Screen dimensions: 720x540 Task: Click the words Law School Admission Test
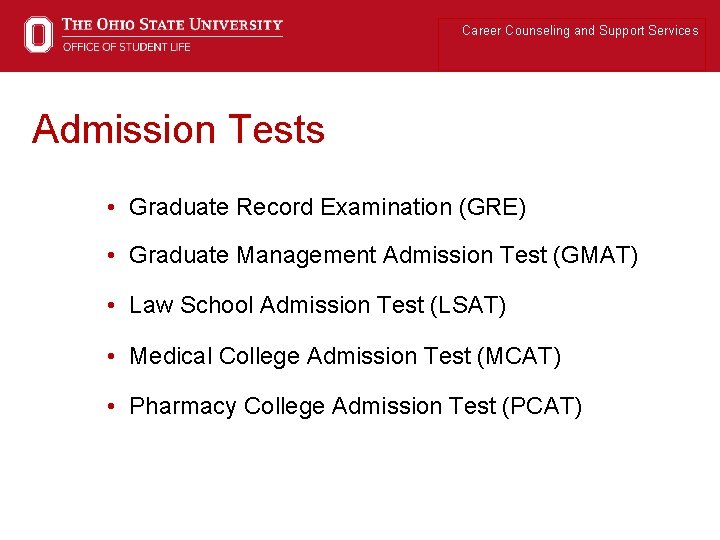(276, 306)
